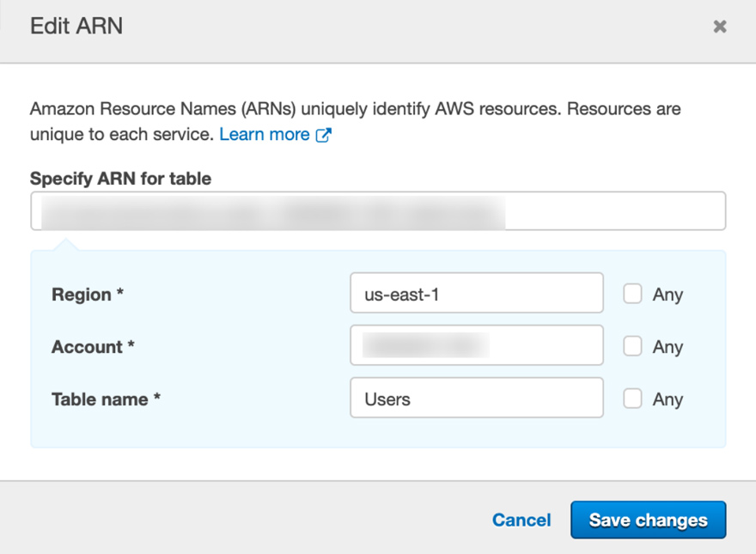Open the Learn more link
Image resolution: width=756 pixels, height=554 pixels.
tap(265, 135)
